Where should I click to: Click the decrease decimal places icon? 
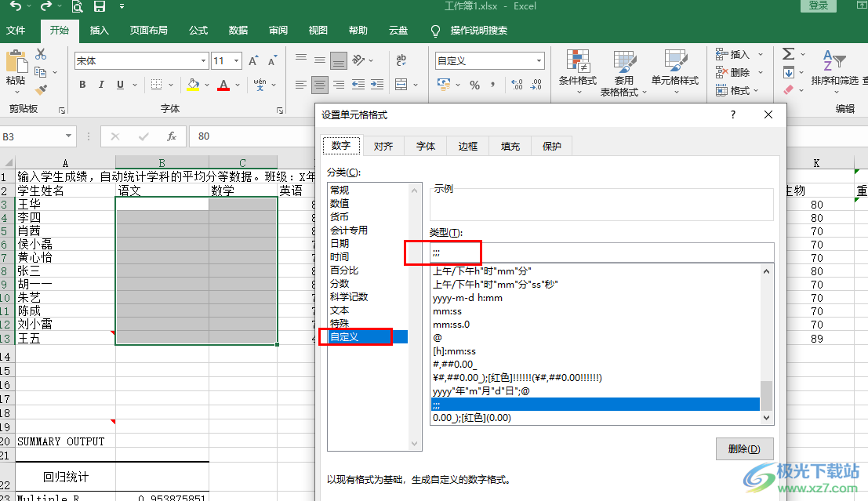pyautogui.click(x=536, y=85)
